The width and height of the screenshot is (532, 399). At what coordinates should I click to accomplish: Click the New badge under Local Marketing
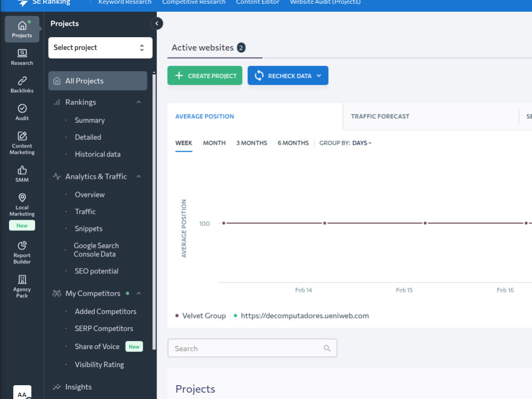[x=22, y=225]
